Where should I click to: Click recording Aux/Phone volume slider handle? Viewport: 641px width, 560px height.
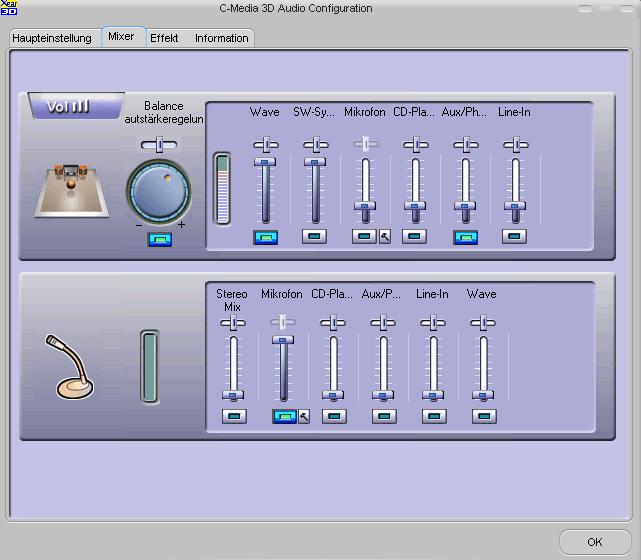pyautogui.click(x=383, y=395)
